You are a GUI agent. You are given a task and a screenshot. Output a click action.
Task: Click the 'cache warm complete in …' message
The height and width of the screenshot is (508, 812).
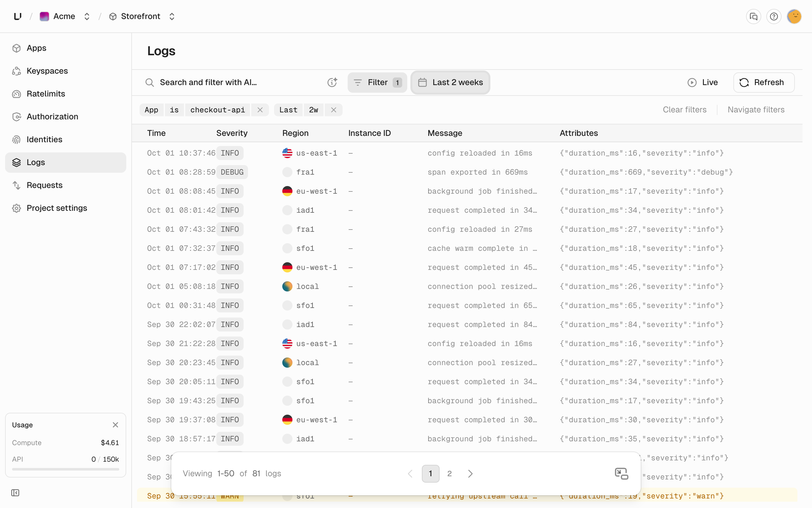click(x=482, y=248)
